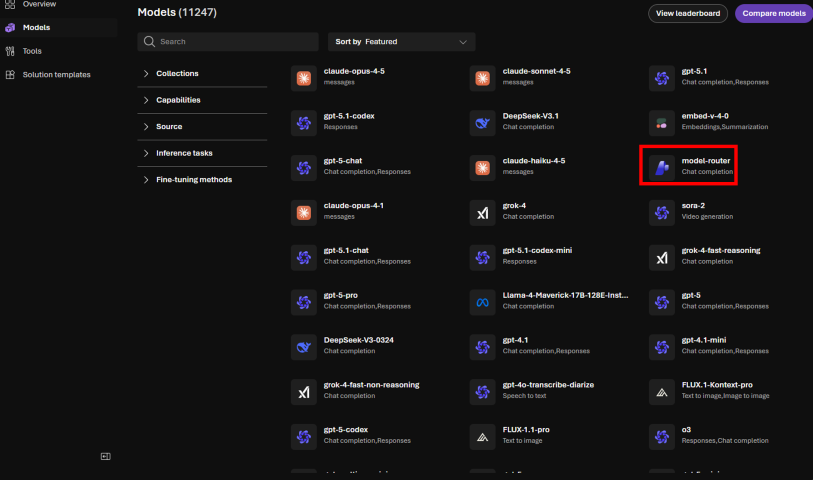Click the View leaderboard button
The width and height of the screenshot is (813, 480).
pyautogui.click(x=687, y=13)
